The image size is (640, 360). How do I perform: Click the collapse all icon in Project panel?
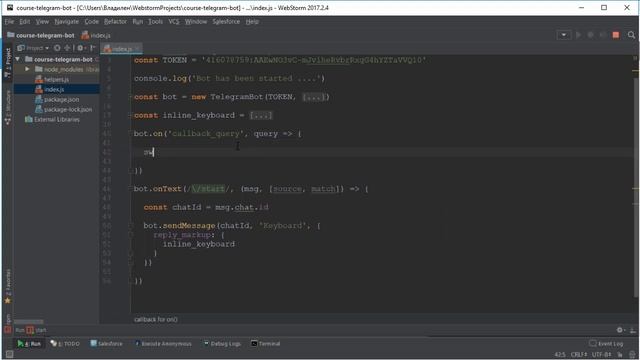pos(67,48)
